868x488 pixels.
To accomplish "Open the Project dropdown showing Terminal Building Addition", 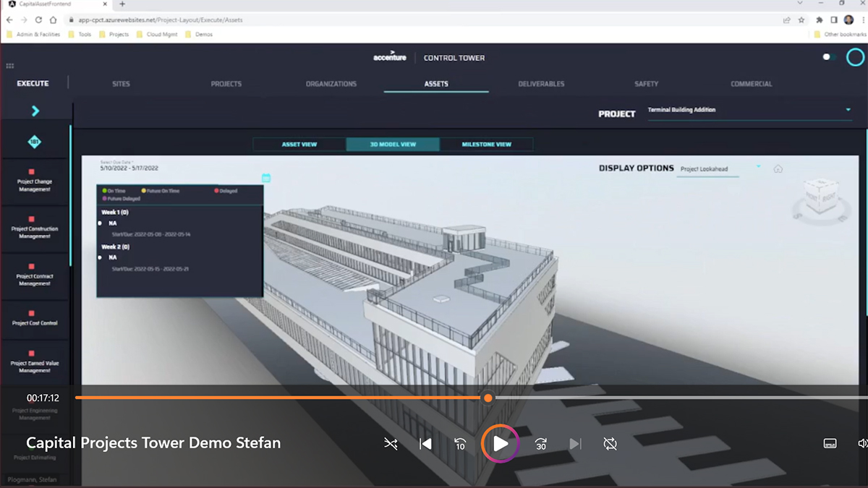I will click(749, 111).
